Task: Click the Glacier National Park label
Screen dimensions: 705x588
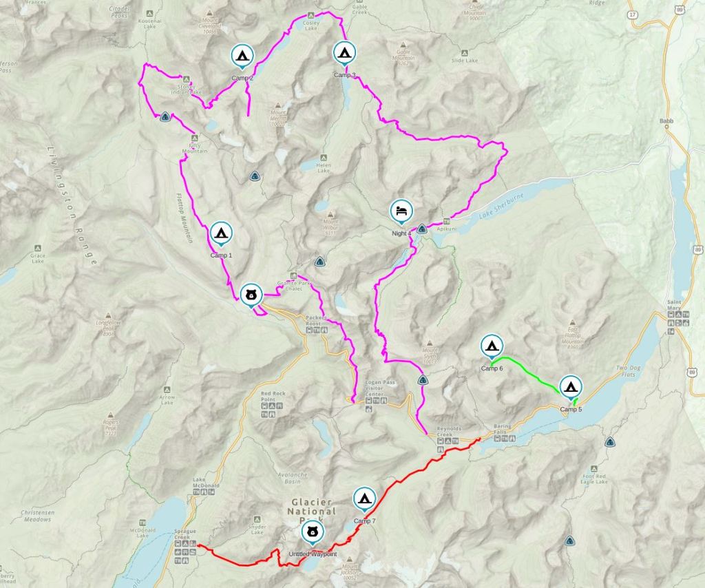Action: 312,511
